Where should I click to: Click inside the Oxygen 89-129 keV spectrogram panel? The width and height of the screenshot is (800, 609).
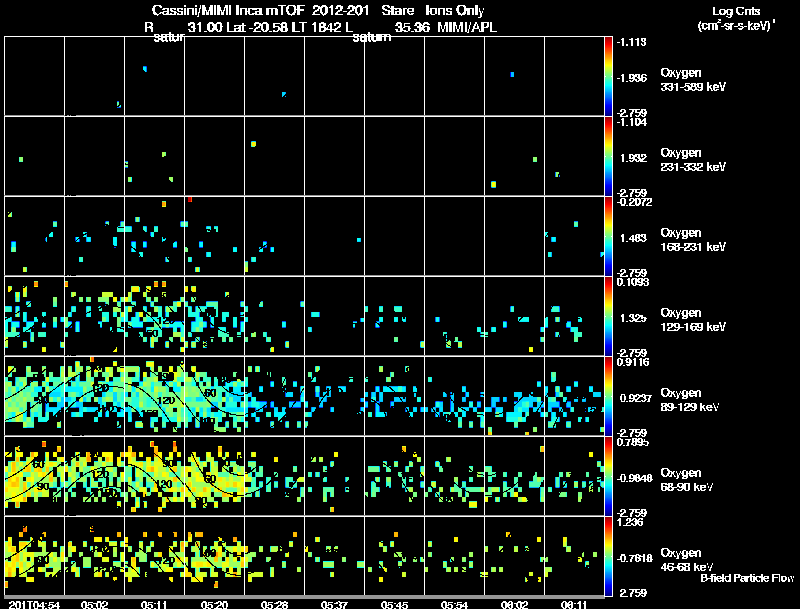tap(304, 396)
